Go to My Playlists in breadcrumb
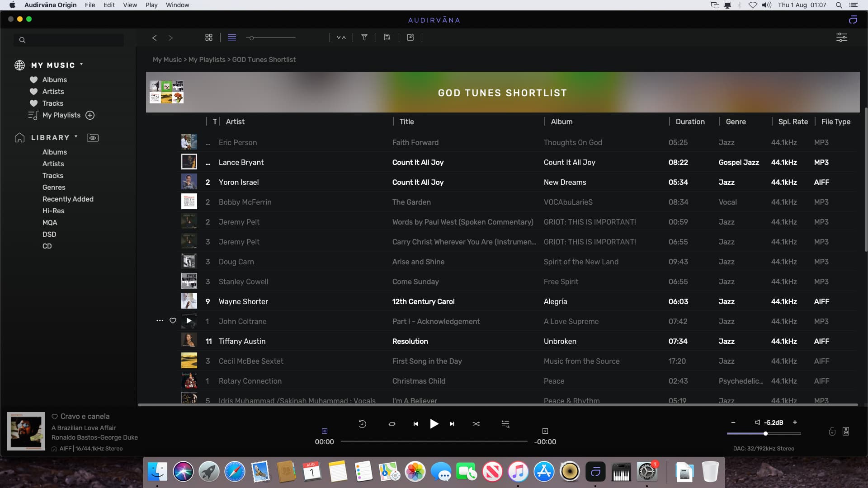The width and height of the screenshot is (868, 488). (x=207, y=60)
